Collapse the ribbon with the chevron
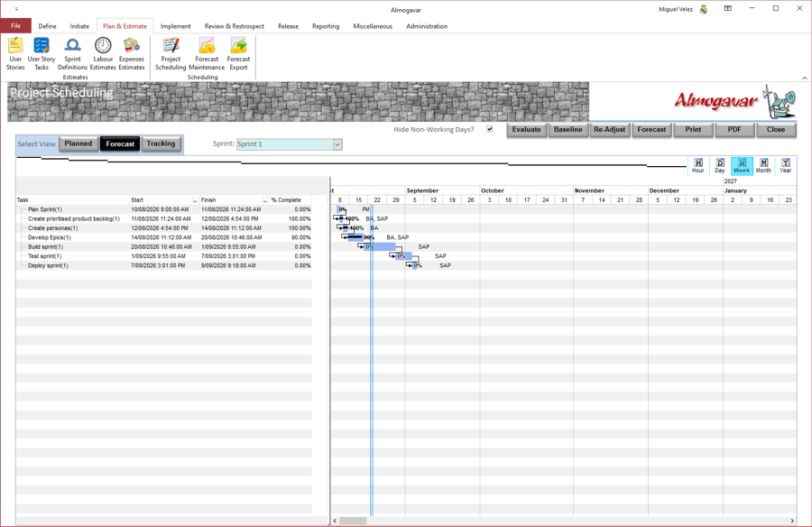Viewport: 812px width, 527px height. (804, 78)
